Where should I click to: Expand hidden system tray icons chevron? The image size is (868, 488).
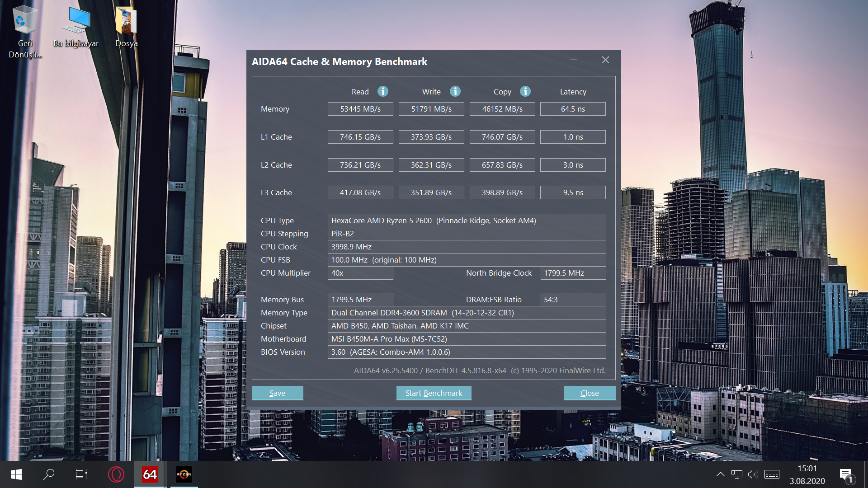721,474
